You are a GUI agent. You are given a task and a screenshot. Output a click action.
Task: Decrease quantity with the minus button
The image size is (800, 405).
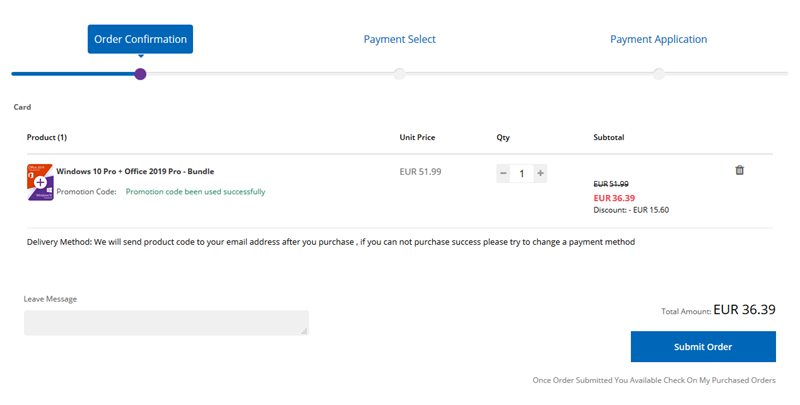coord(503,173)
